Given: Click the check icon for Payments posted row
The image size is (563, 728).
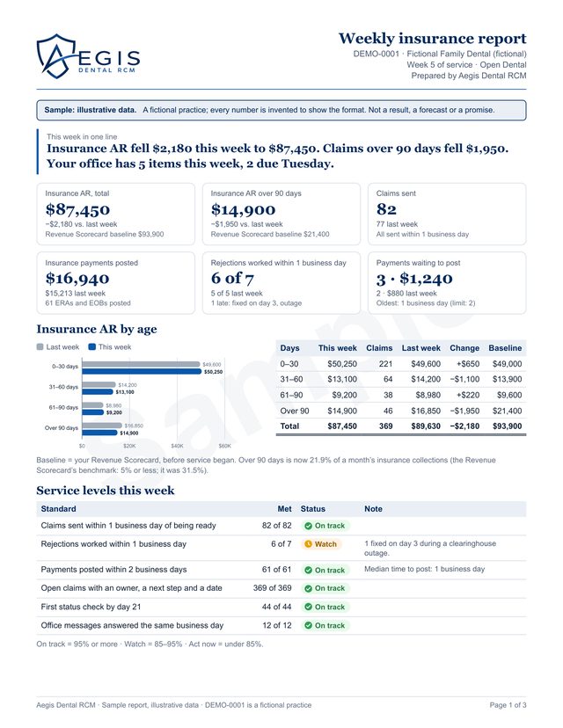Looking at the screenshot, I should click(x=308, y=570).
